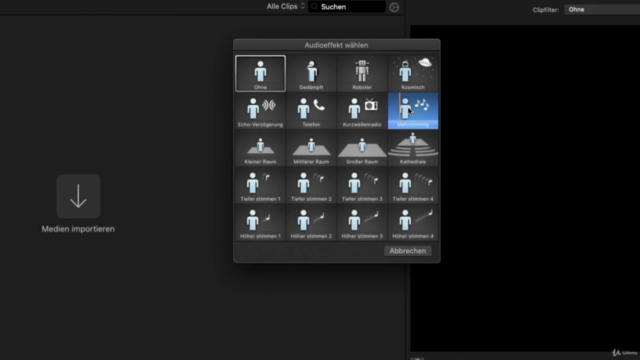The height and width of the screenshot is (360, 640).
Task: Click the round icon beside search field
Action: (x=394, y=7)
